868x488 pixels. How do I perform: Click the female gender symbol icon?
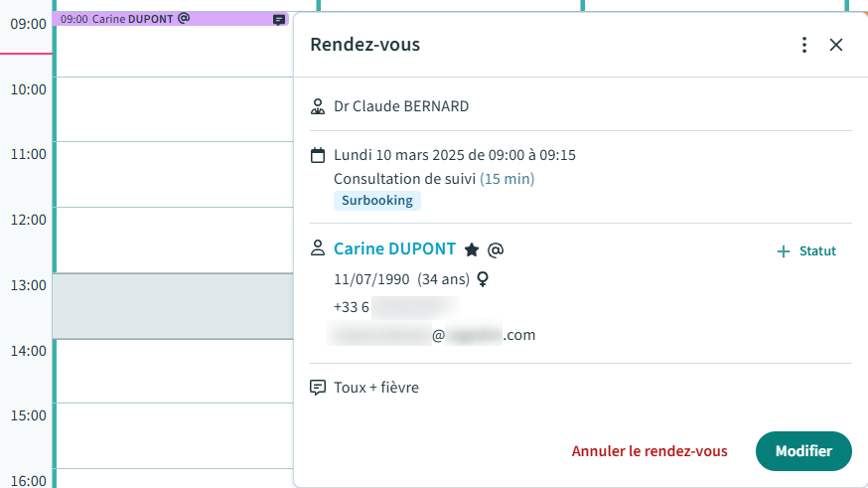[483, 279]
